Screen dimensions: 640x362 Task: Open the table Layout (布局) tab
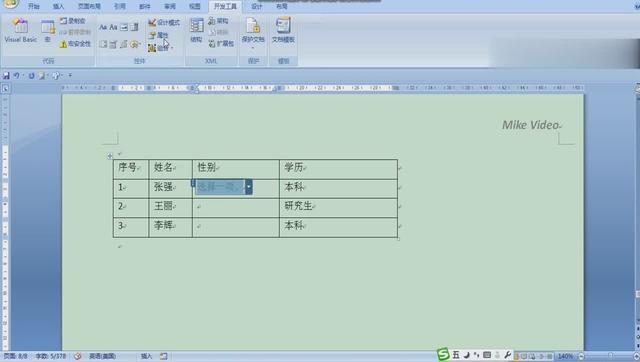[282, 7]
